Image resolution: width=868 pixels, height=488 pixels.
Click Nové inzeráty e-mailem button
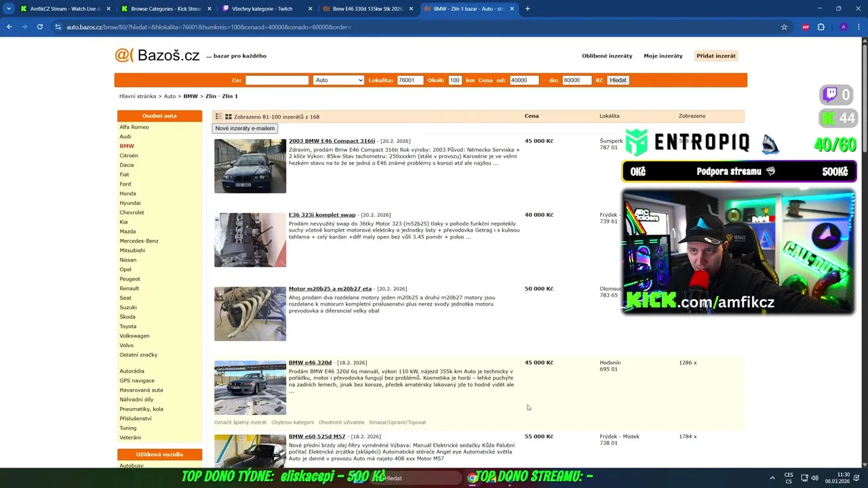tap(245, 128)
